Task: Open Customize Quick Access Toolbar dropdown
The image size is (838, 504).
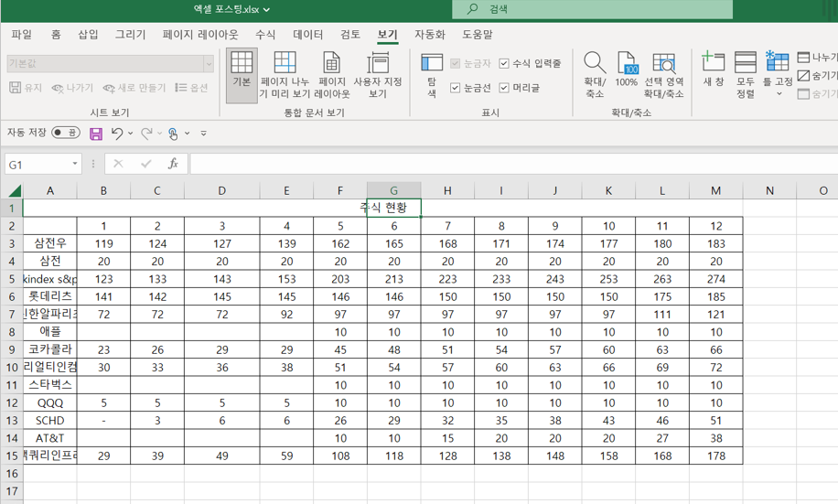Action: click(x=204, y=133)
